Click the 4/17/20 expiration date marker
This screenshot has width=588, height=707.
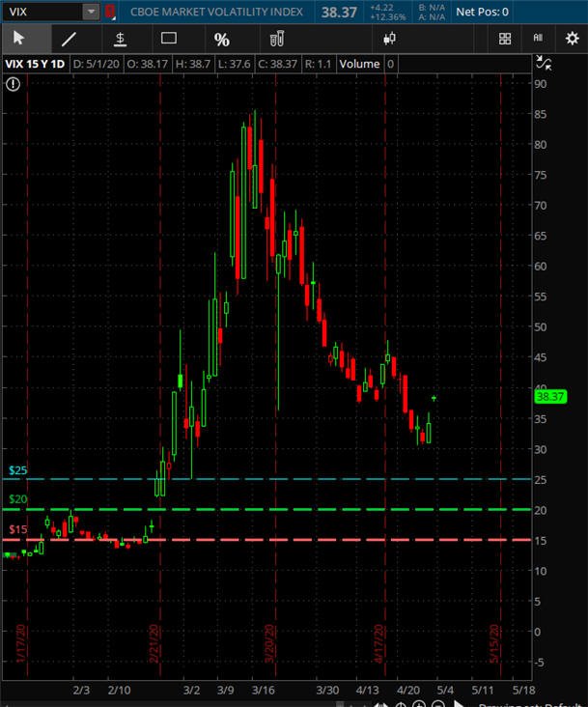(x=378, y=643)
